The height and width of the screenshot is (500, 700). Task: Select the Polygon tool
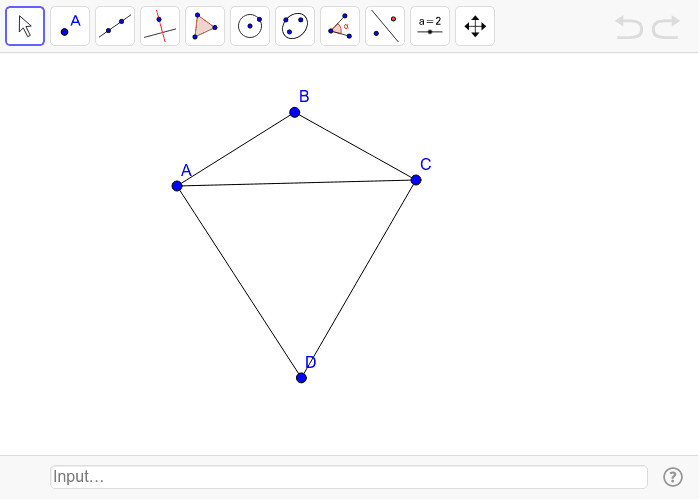pyautogui.click(x=205, y=26)
